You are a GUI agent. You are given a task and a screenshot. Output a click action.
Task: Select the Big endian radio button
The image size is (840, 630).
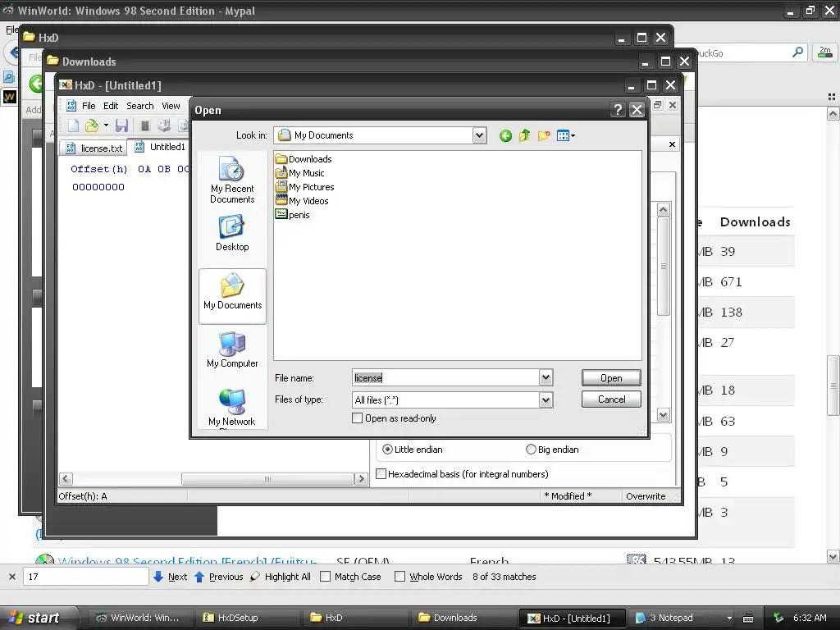[531, 450]
